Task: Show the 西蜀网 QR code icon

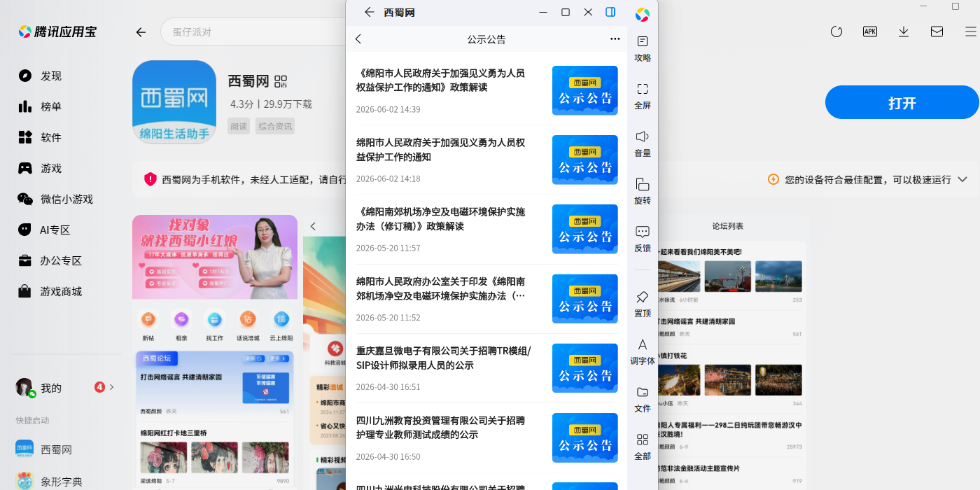Action: point(281,81)
